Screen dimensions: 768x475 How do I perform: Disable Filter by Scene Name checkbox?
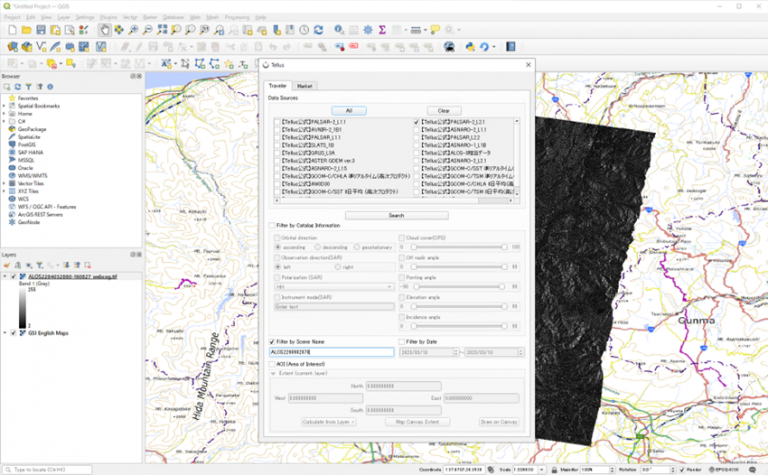(272, 341)
